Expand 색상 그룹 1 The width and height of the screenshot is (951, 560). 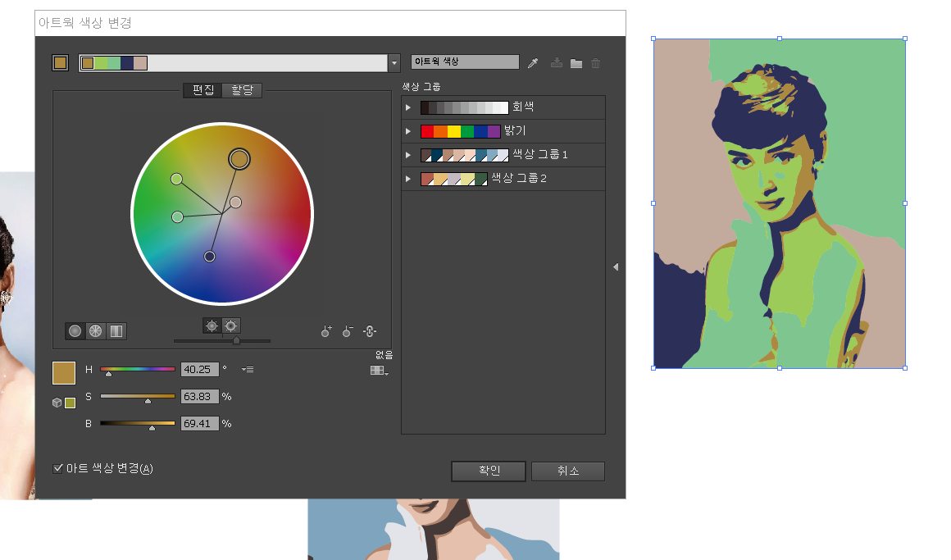[x=408, y=155]
